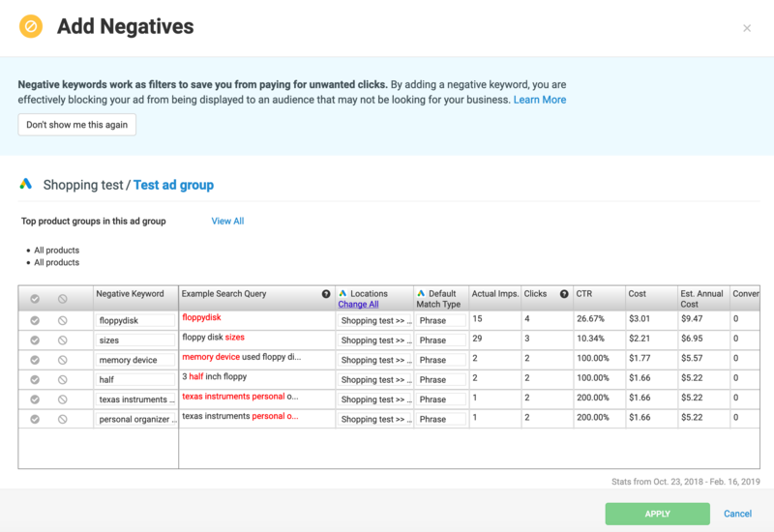The width and height of the screenshot is (774, 532).
Task: Open Locations dropdown for personal organizer row
Action: [x=375, y=419]
